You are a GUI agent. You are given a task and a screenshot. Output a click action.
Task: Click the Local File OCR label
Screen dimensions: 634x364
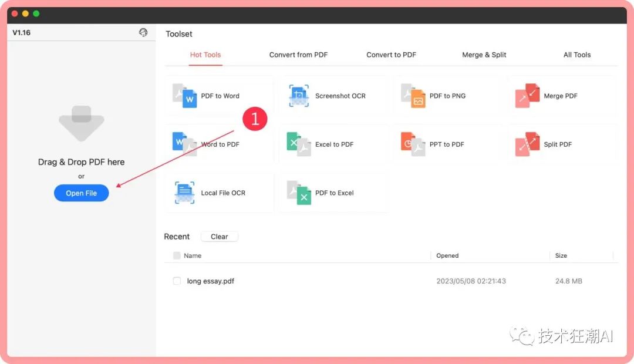[223, 193]
